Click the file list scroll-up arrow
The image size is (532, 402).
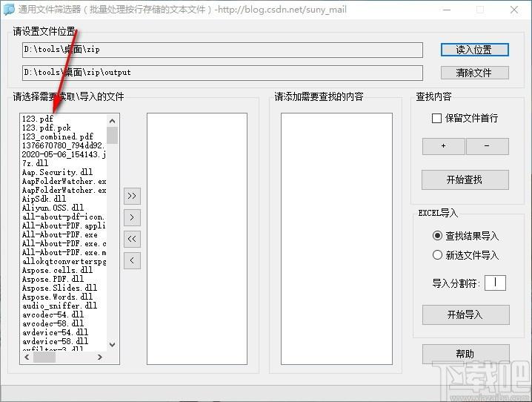pos(113,121)
